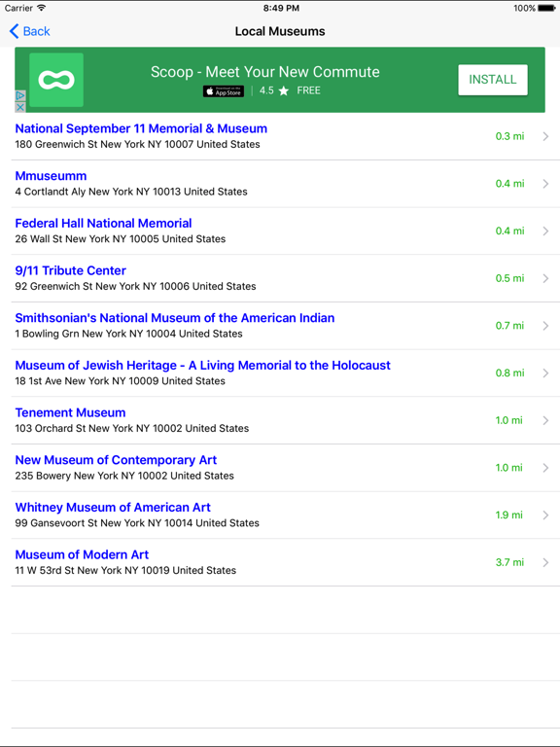Expand chevron for Federal Hall row
This screenshot has height=747, width=560.
(545, 231)
